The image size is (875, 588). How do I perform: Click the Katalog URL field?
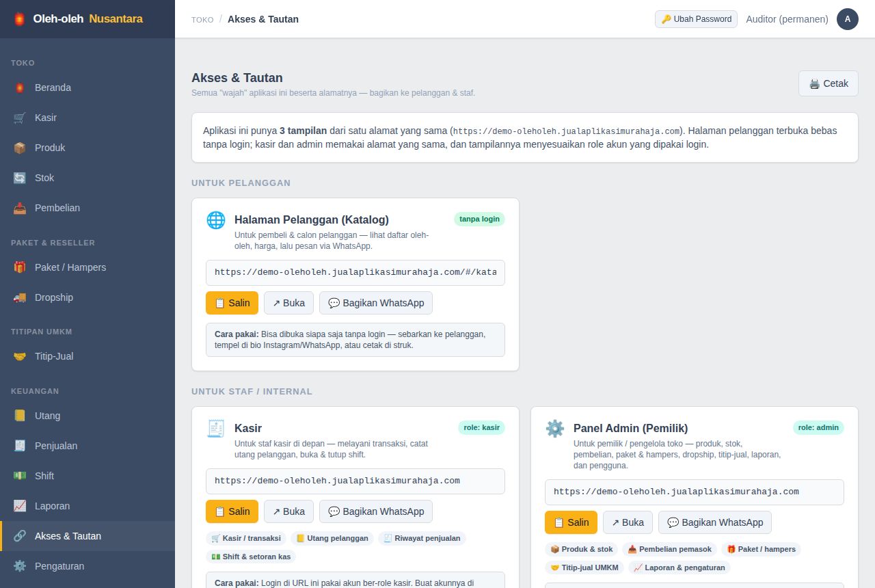[x=355, y=272]
